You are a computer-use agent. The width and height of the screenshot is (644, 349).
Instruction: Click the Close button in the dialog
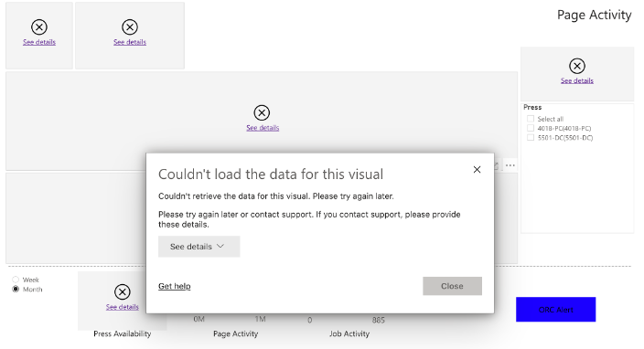[452, 286]
